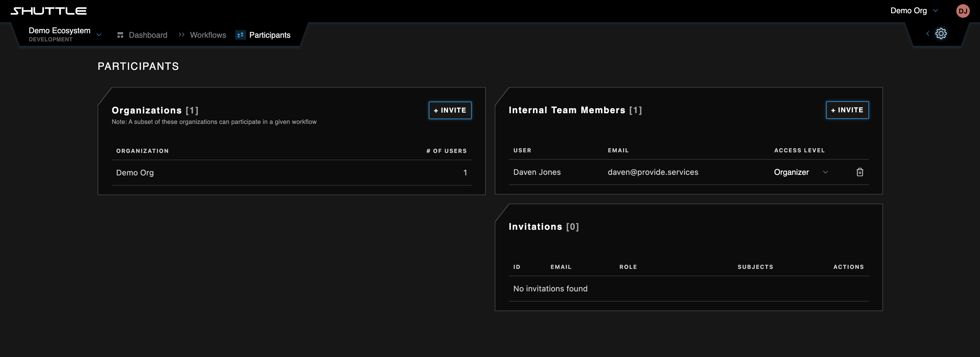Click the collapse arrow beside settings gear
This screenshot has width=980, height=357.
928,34
